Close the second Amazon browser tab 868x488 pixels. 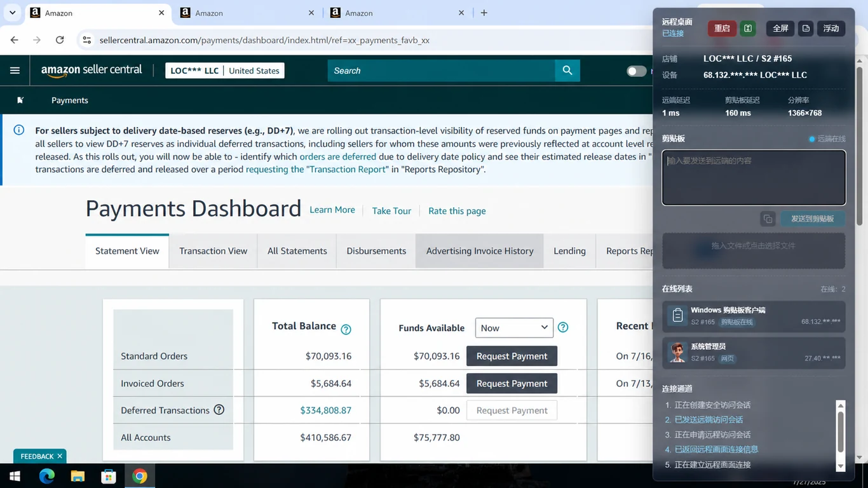click(x=311, y=13)
